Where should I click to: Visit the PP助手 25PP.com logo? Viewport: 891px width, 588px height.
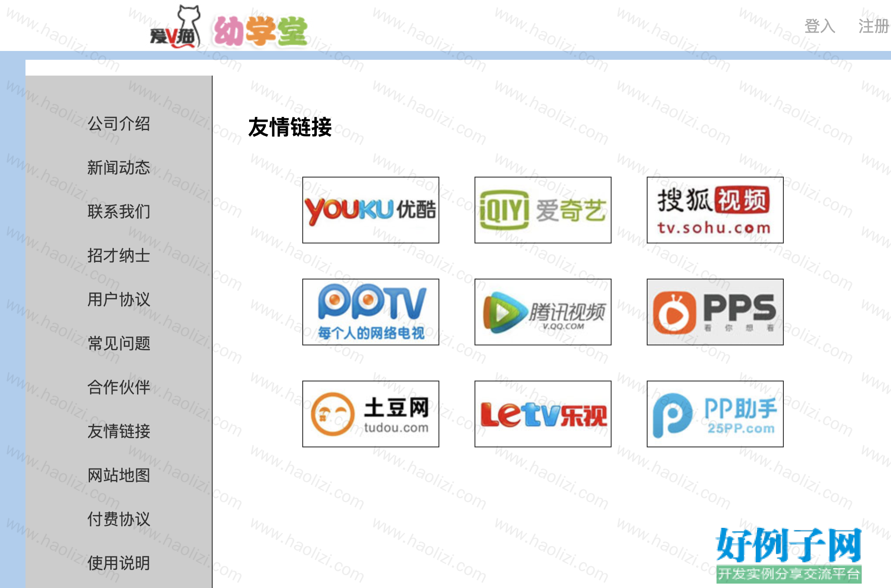coord(715,414)
